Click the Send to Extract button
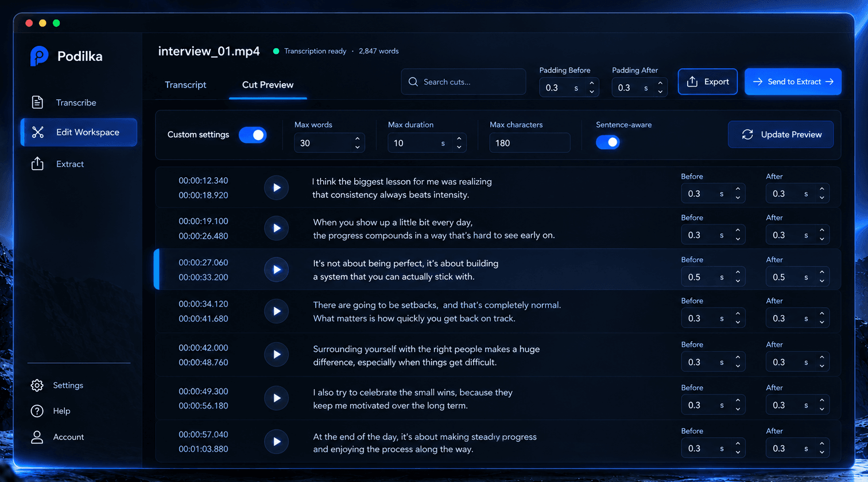 pos(793,81)
